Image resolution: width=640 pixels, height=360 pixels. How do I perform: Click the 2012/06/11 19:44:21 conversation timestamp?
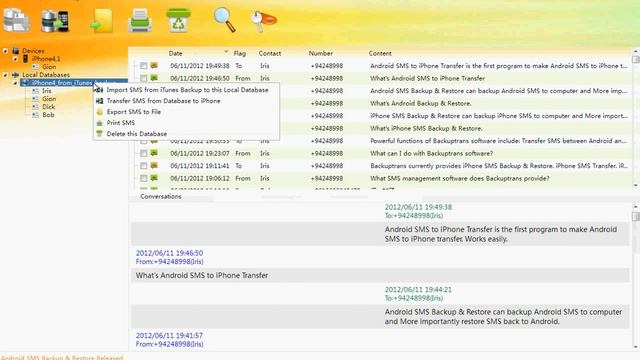418,290
